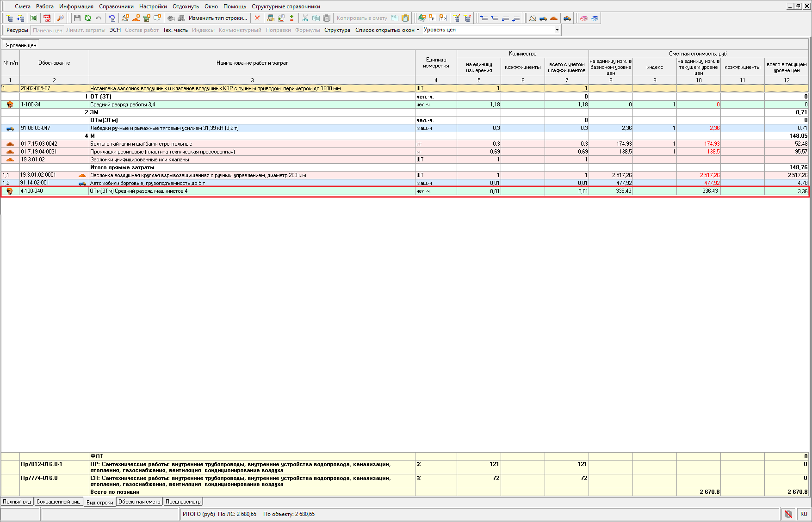Click the 'Структура' toolbar button
This screenshot has height=522, width=812.
(x=337, y=30)
